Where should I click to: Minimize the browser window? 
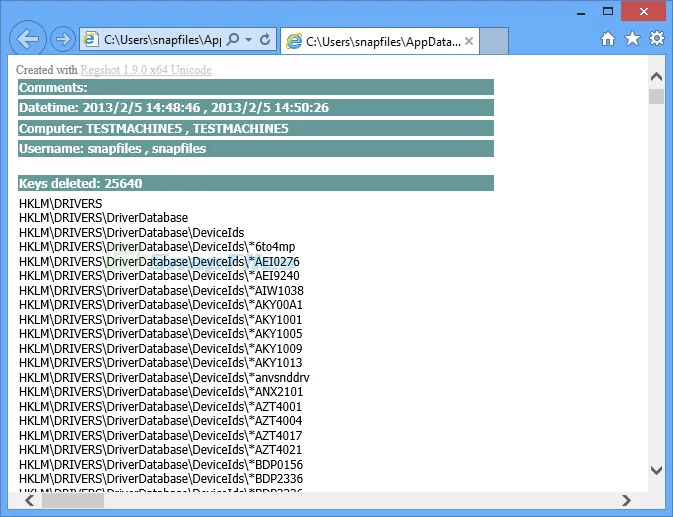coord(581,12)
